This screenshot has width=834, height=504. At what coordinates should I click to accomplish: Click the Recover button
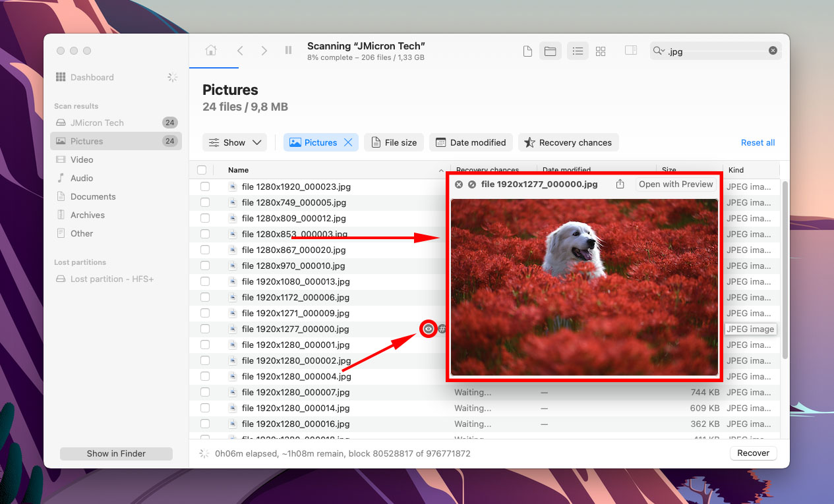[753, 453]
